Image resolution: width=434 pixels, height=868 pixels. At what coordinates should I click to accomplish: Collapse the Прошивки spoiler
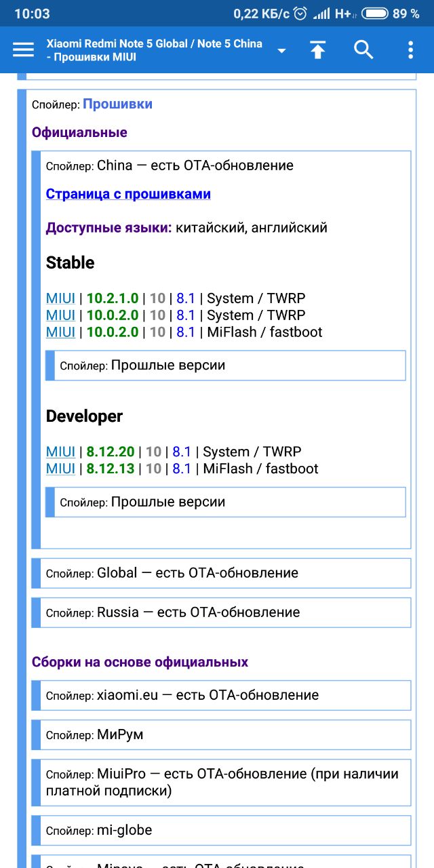coord(92,104)
